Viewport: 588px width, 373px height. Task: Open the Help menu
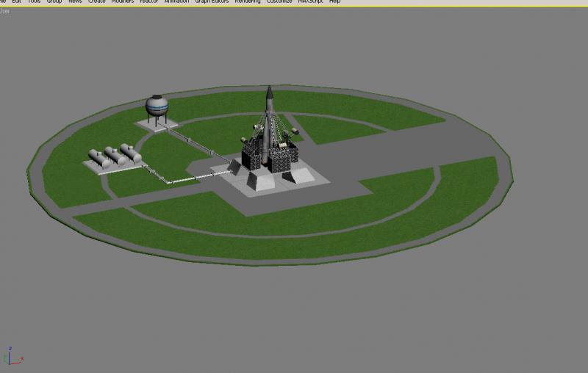pyautogui.click(x=335, y=1)
